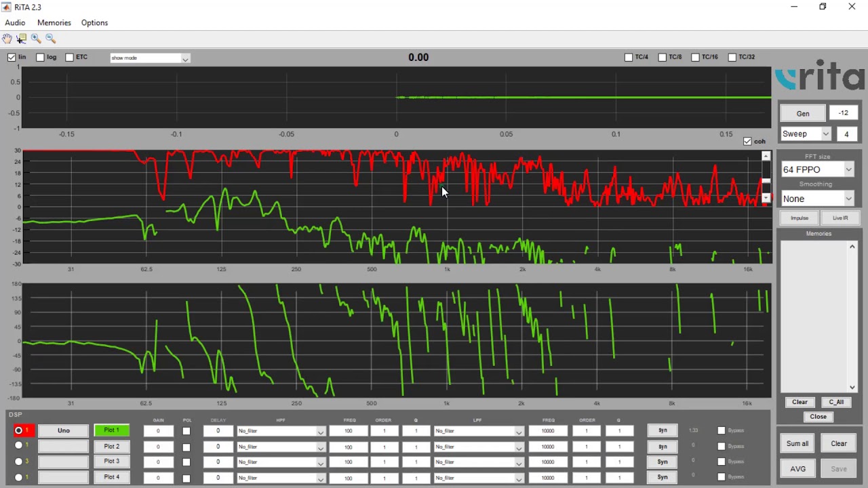Click the sweep length field showing 4
Viewport: 868px width, 488px height.
(x=846, y=134)
